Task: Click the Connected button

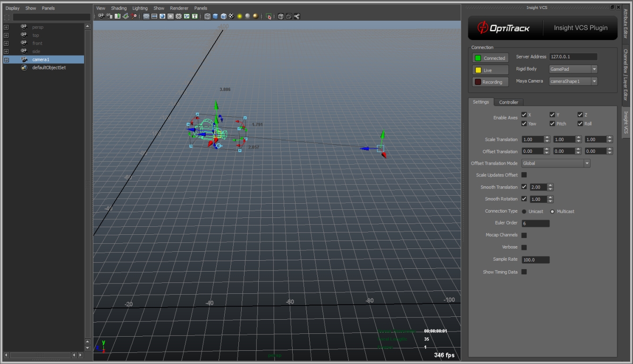Action: pyautogui.click(x=490, y=58)
